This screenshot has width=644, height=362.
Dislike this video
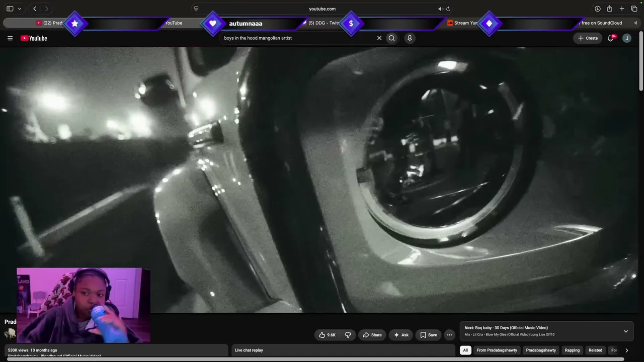(x=348, y=335)
